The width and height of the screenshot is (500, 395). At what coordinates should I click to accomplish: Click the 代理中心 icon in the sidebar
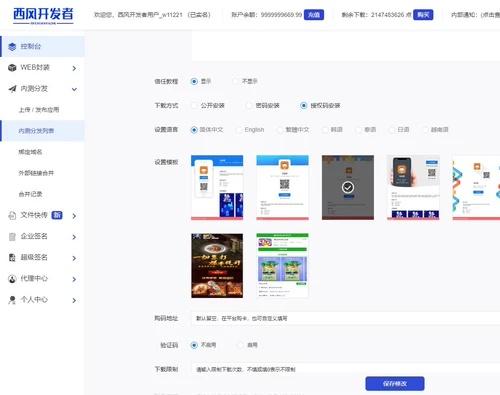[x=12, y=279]
